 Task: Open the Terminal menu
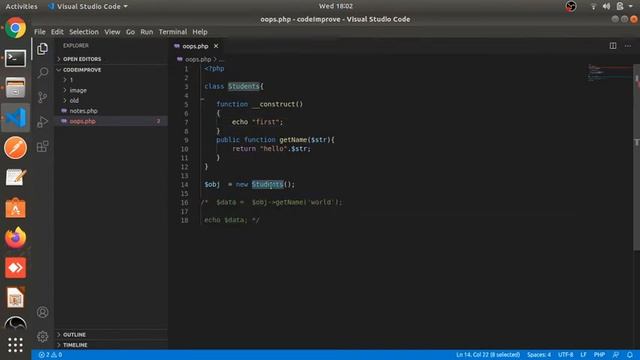[x=173, y=32]
